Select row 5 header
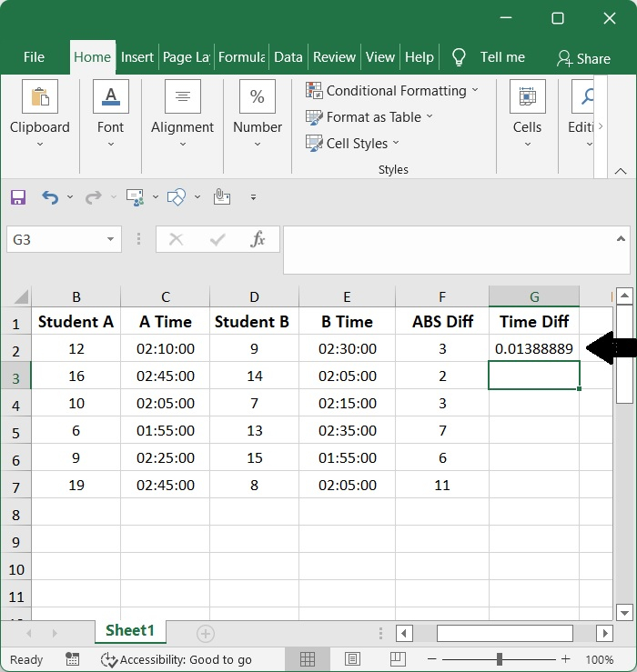 [15, 431]
